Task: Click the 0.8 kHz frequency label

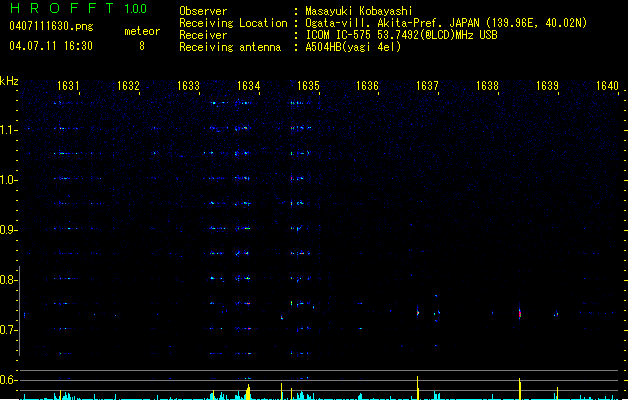Action: click(x=8, y=280)
